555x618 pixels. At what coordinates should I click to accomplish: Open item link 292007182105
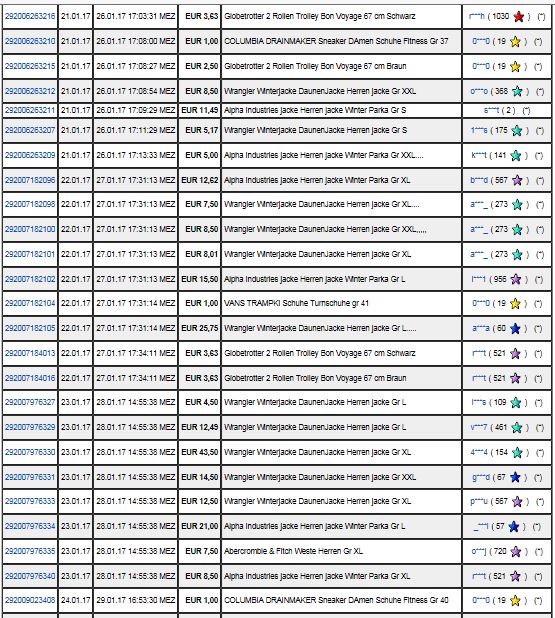point(30,328)
